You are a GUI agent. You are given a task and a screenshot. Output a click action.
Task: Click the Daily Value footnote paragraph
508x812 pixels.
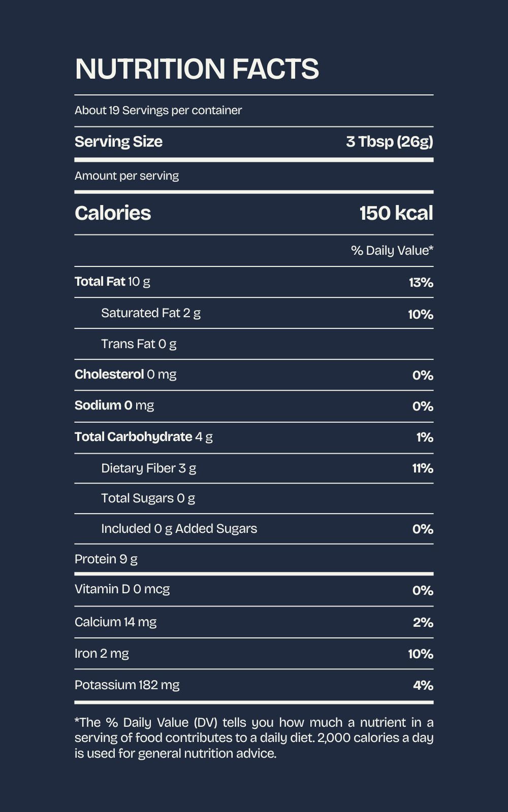[254, 738]
